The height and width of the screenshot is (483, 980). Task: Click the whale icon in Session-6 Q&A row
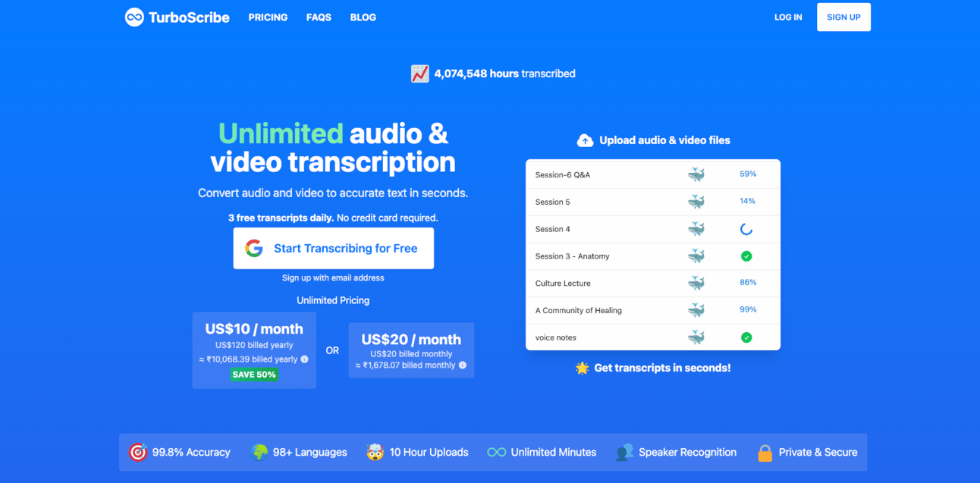(696, 174)
